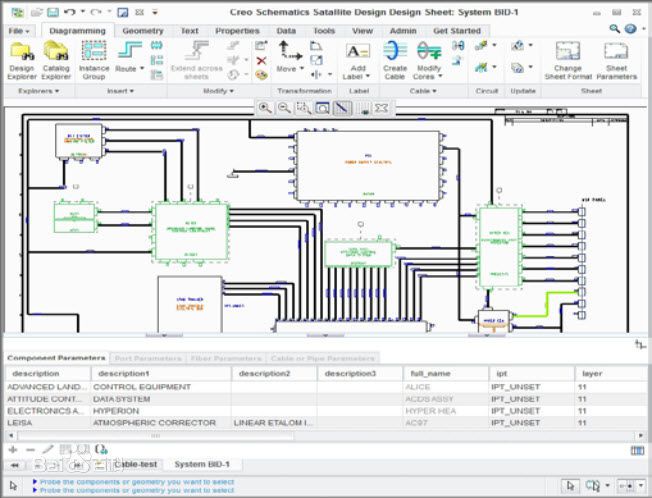Click the red X delete icon
The width and height of the screenshot is (652, 498).
(261, 61)
